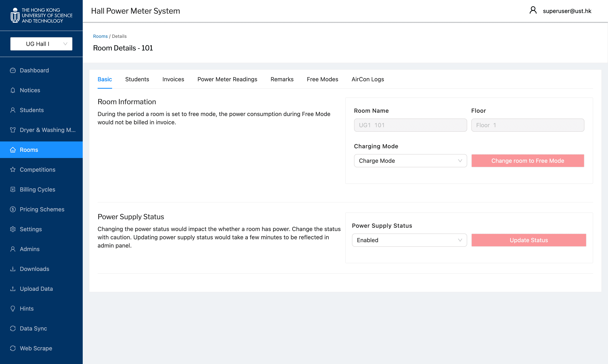Click the Dryer & Washing shirt icon

13,130
